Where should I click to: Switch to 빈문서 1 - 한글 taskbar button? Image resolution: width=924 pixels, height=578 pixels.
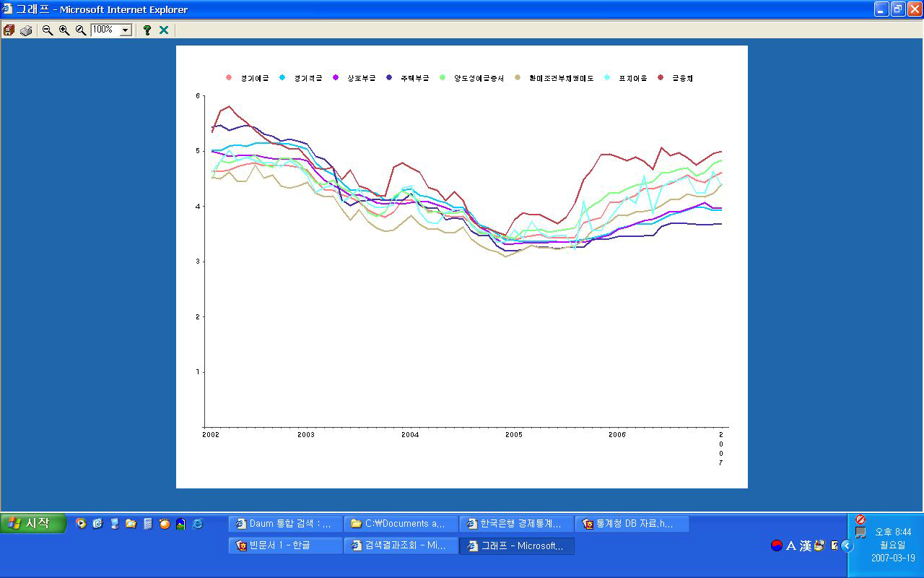tap(285, 545)
